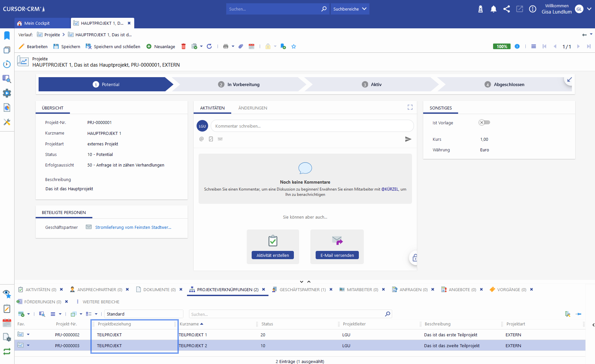Click the Aktivität erstellen button
The height and width of the screenshot is (364, 595).
(x=272, y=255)
